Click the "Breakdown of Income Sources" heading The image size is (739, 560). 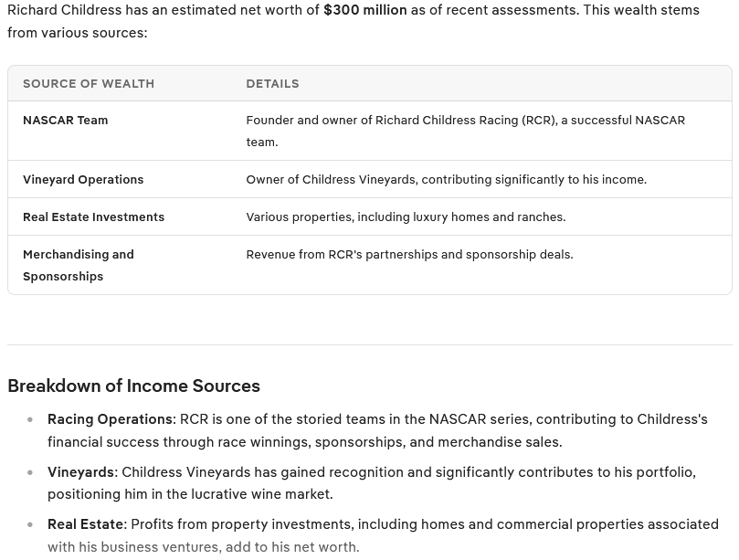[133, 386]
